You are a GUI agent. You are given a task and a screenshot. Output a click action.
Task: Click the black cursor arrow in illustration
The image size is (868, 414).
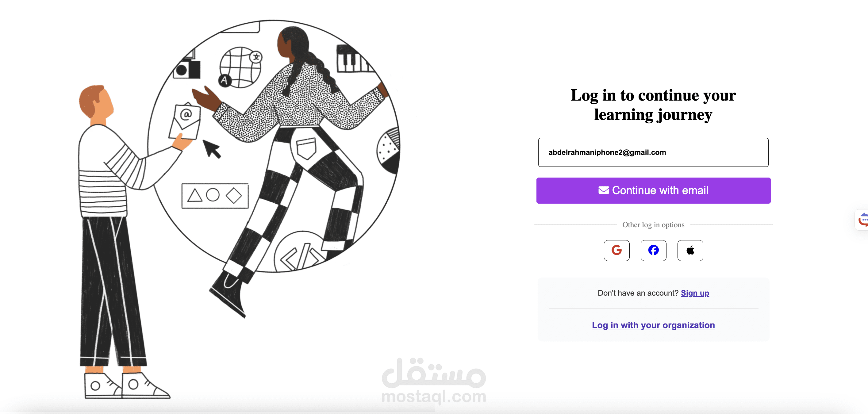point(212,149)
